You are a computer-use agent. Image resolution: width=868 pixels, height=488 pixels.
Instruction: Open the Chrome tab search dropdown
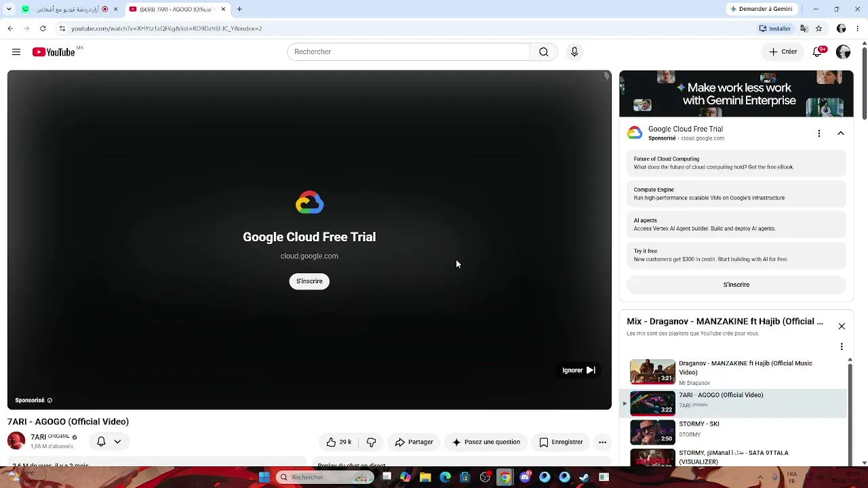(x=9, y=9)
